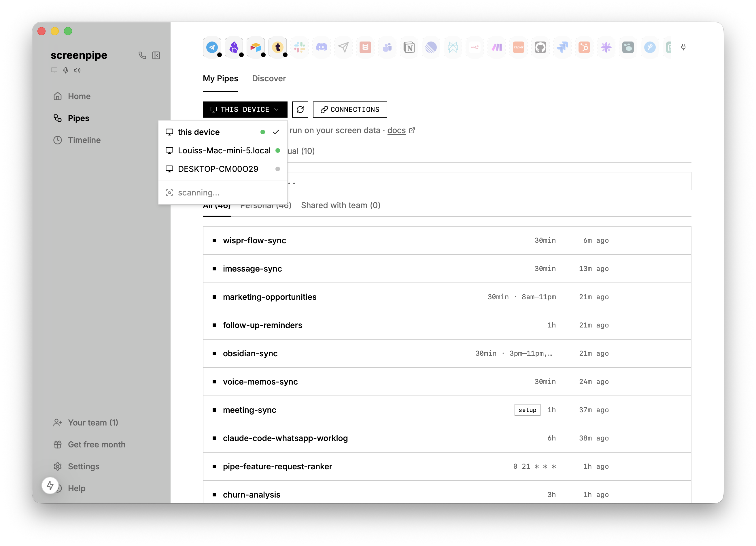Click the HubSpot integration icon

(584, 47)
